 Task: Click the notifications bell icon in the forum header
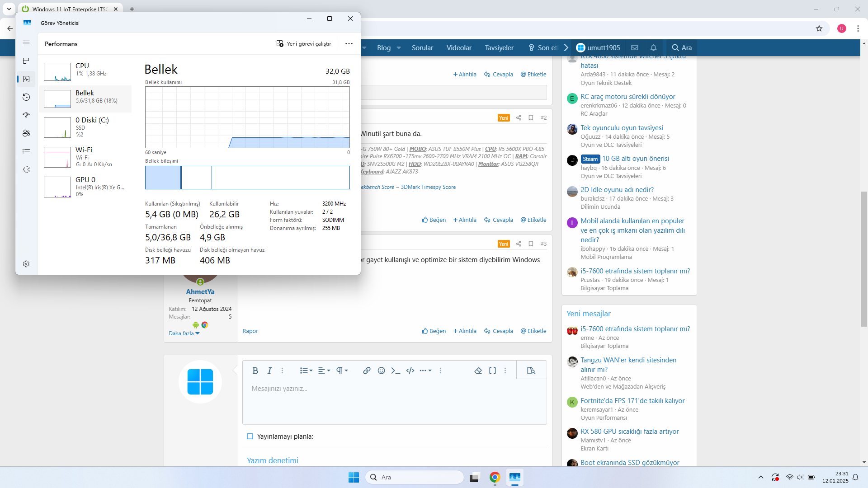click(x=653, y=47)
